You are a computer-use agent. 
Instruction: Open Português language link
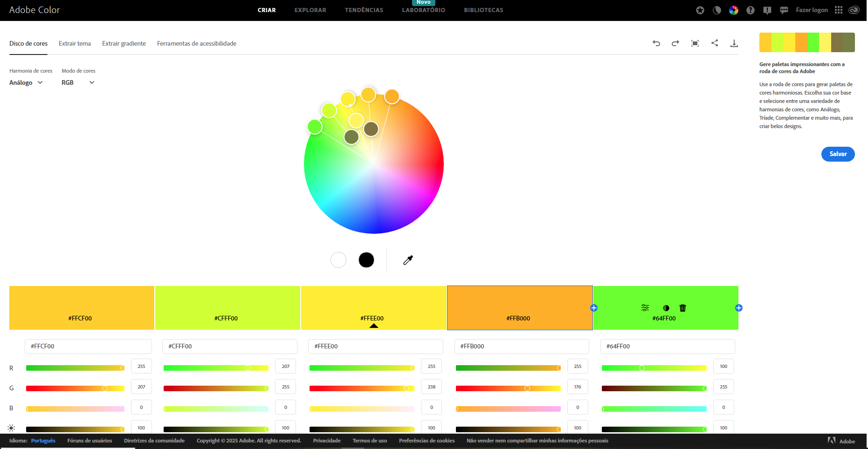click(x=43, y=441)
